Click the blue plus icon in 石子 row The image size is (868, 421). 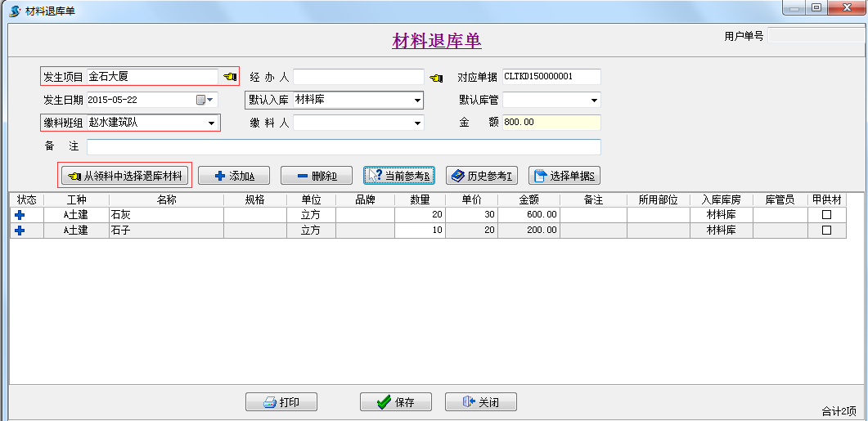[20, 231]
